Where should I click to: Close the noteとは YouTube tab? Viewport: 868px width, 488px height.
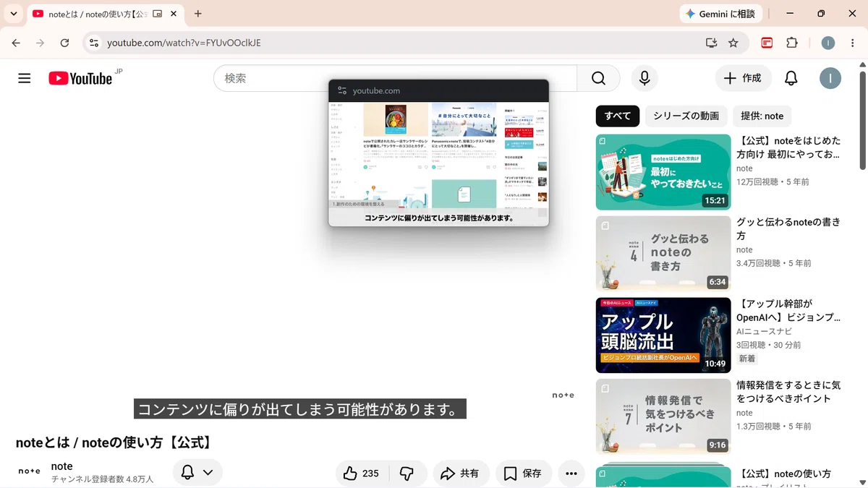pos(174,14)
